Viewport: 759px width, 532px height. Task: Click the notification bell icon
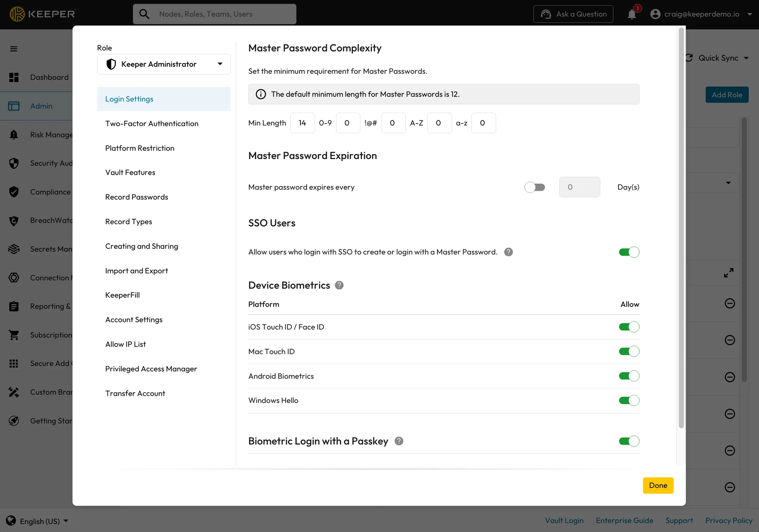(x=632, y=14)
